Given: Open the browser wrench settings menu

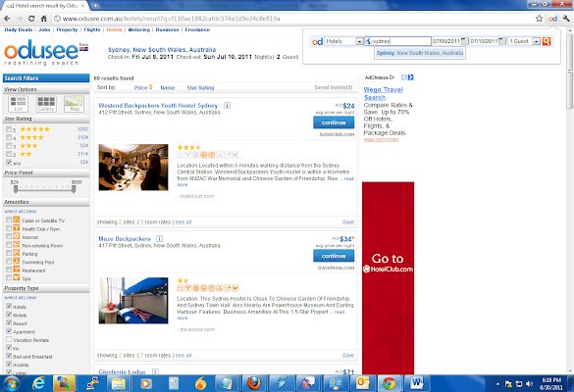Looking at the screenshot, I should 566,19.
